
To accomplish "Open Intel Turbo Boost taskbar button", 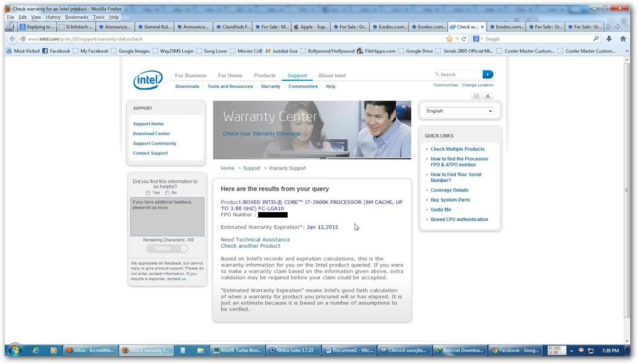I will [x=238, y=350].
